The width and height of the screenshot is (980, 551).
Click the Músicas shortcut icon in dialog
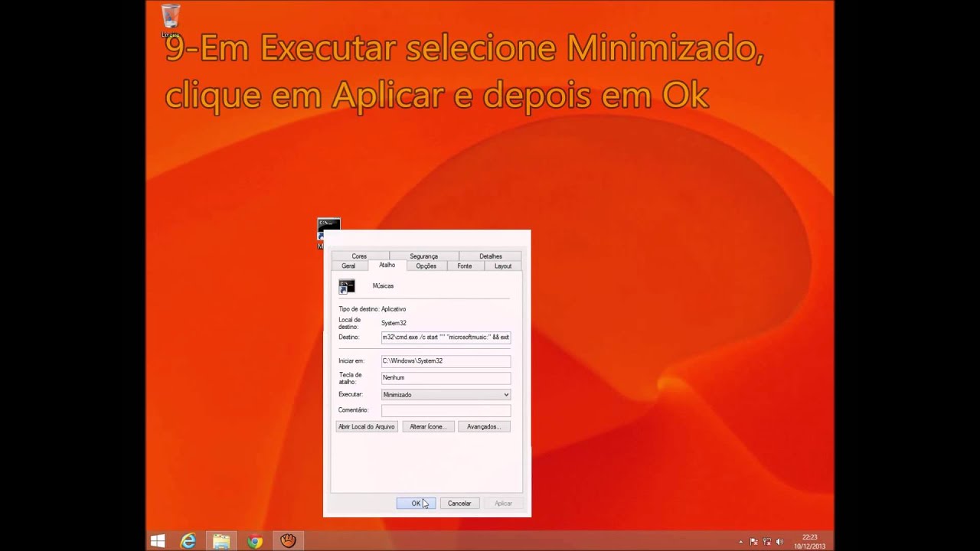pos(347,286)
